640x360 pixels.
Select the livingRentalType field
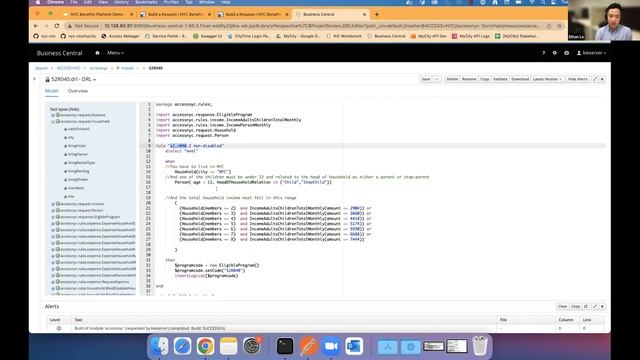81,163
